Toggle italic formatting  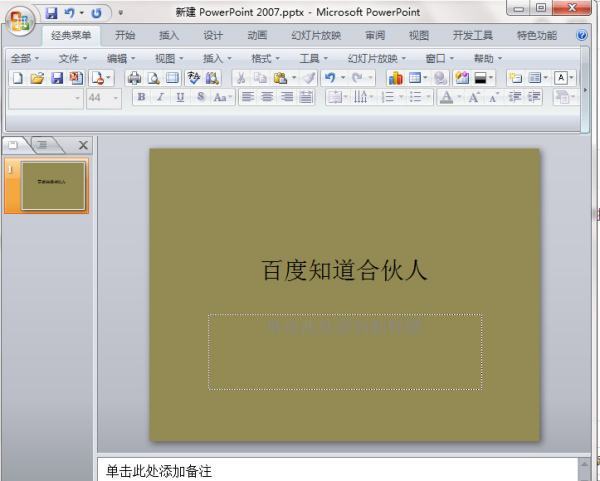[x=161, y=97]
